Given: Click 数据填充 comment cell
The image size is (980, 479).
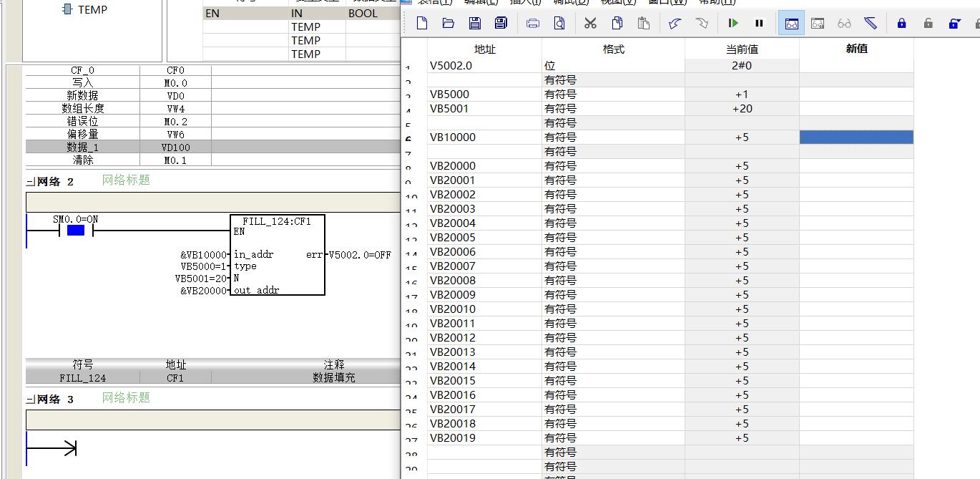Looking at the screenshot, I should (x=333, y=377).
